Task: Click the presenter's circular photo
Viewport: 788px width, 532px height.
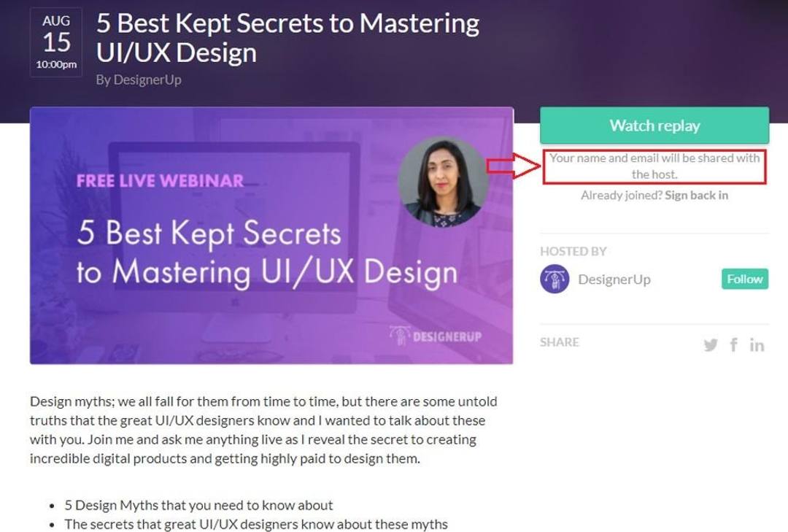Action: (444, 182)
